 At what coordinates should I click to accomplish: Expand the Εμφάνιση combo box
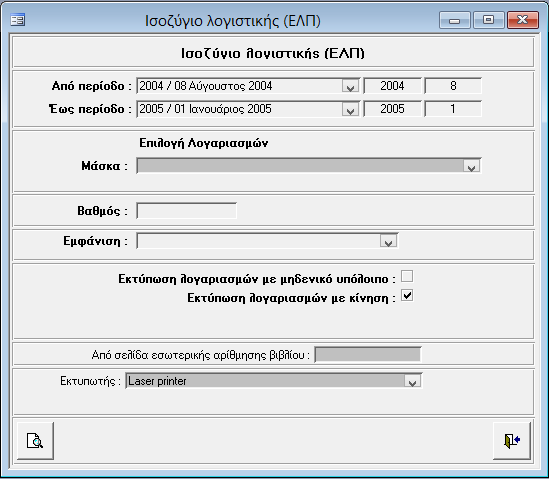(x=388, y=241)
